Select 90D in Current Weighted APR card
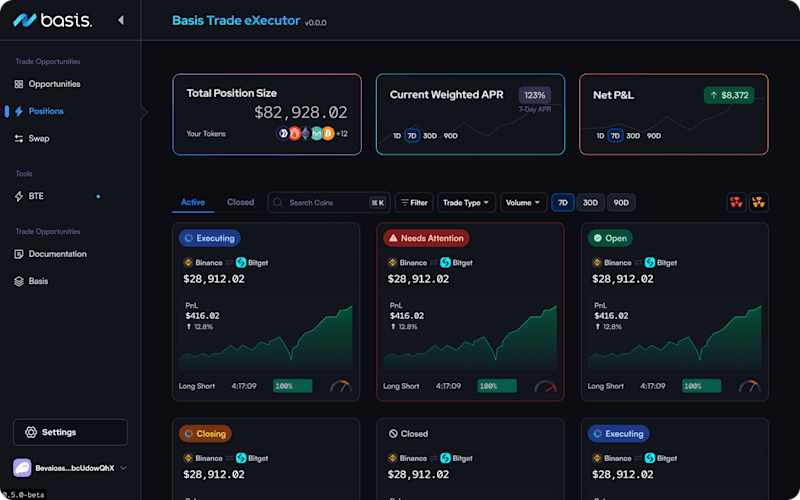Image resolution: width=800 pixels, height=500 pixels. [x=451, y=136]
